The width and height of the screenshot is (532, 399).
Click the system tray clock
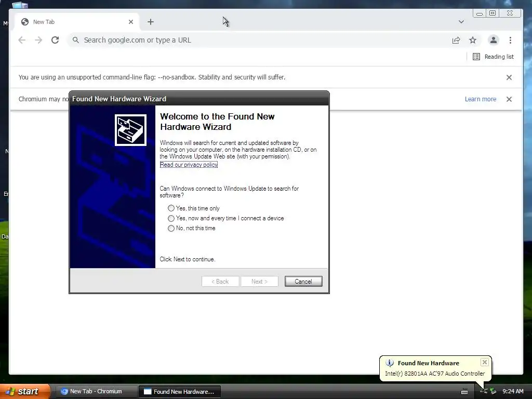click(x=513, y=391)
